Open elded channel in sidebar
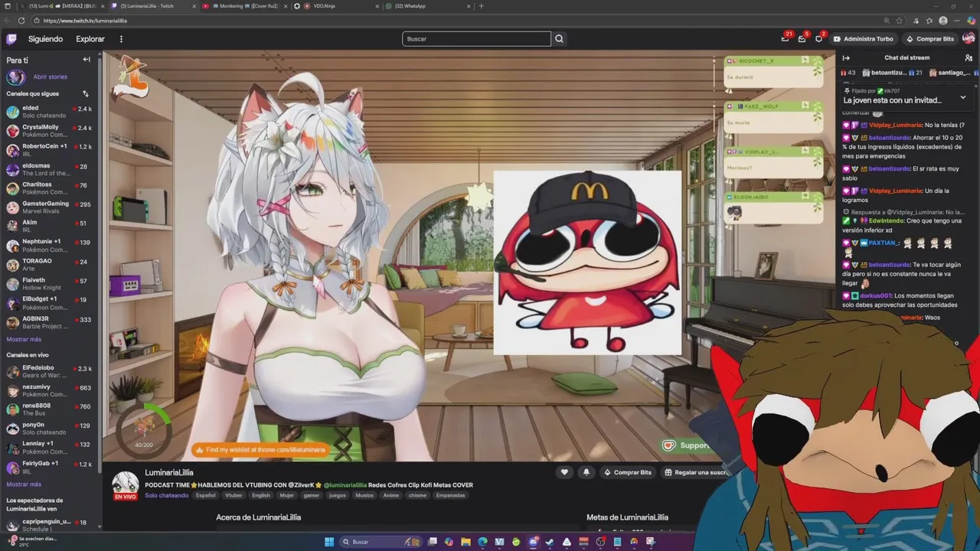Screen dimensions: 980x551 [49, 112]
